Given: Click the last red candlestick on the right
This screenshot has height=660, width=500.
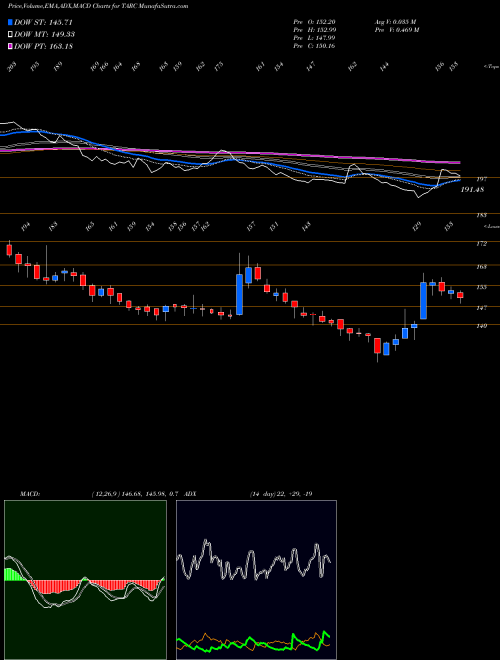Looking at the screenshot, I should click(460, 295).
